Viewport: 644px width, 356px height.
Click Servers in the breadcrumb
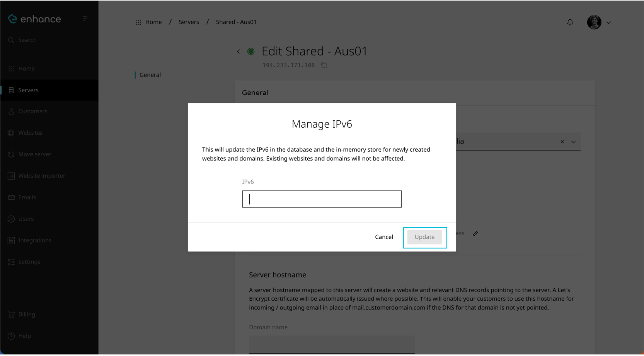coord(189,22)
